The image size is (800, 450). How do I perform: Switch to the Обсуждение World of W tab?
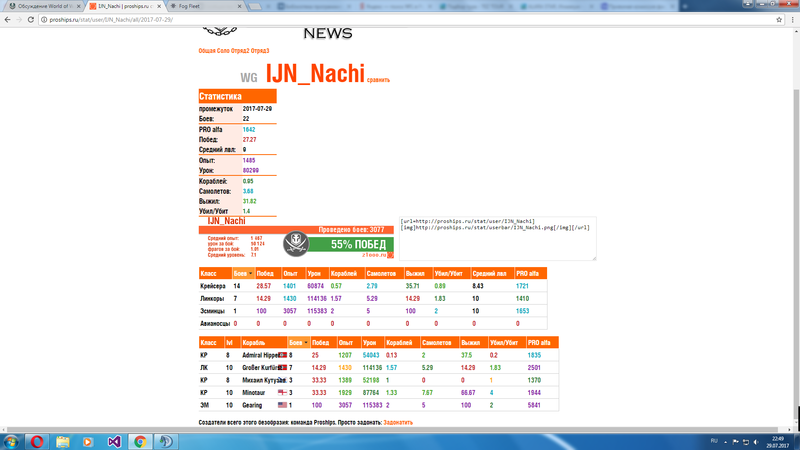43,6
